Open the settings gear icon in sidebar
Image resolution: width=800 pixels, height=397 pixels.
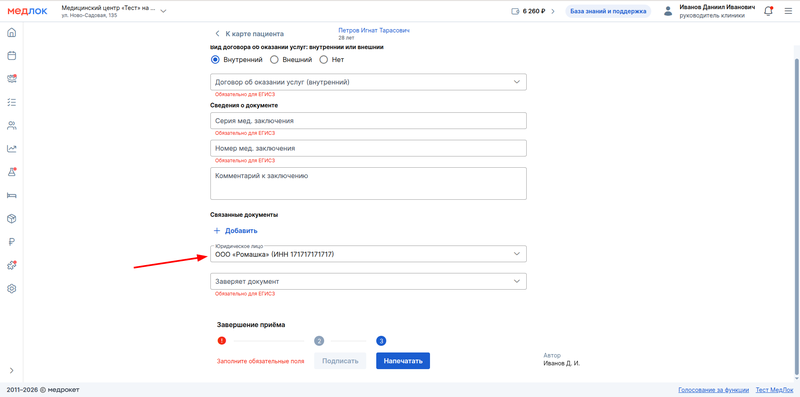click(12, 288)
